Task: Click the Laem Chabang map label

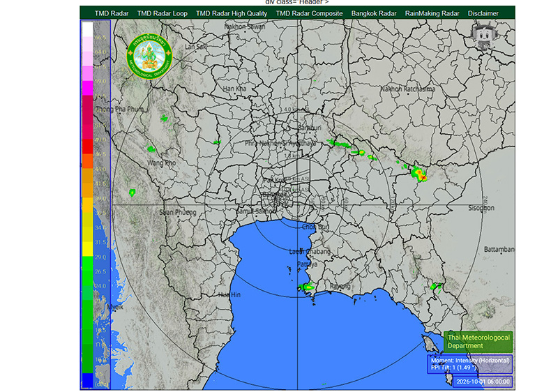Action: pos(310,252)
